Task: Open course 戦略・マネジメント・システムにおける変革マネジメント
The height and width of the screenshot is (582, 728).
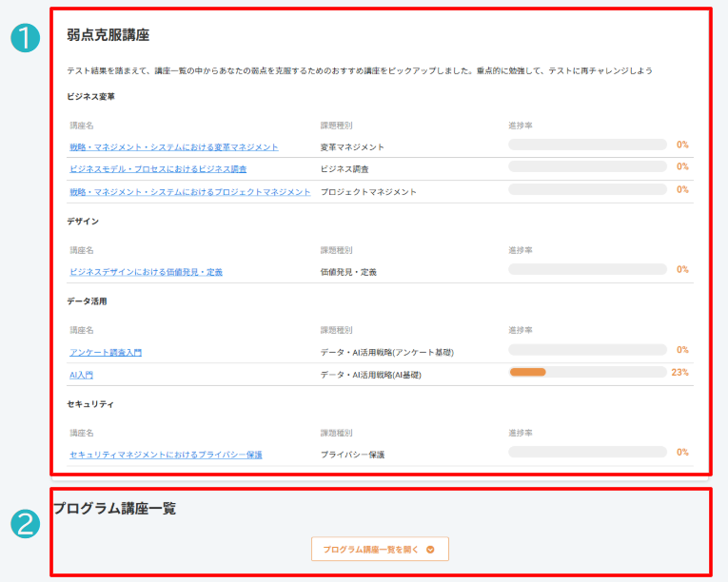Action: [174, 147]
